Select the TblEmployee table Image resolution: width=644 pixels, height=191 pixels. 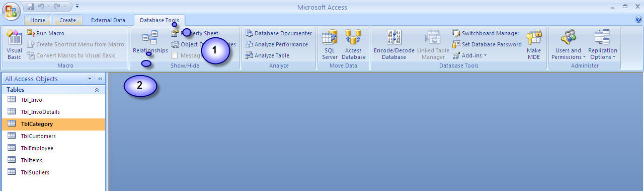point(53,148)
